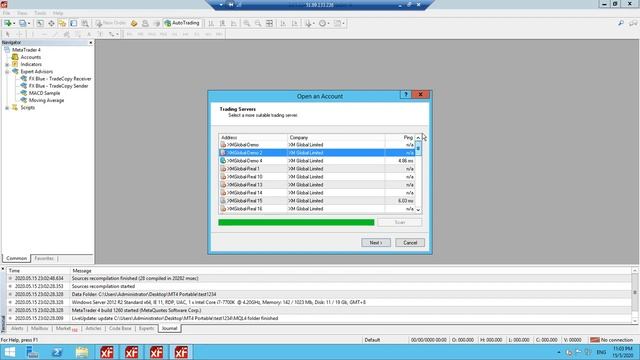The image size is (640, 360).
Task: Click the New Chart toolbar icon
Action: 8,23
